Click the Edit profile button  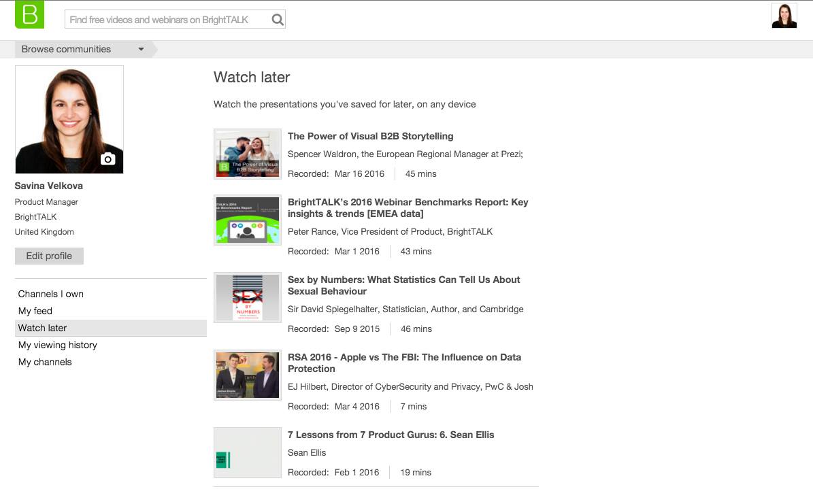(49, 256)
